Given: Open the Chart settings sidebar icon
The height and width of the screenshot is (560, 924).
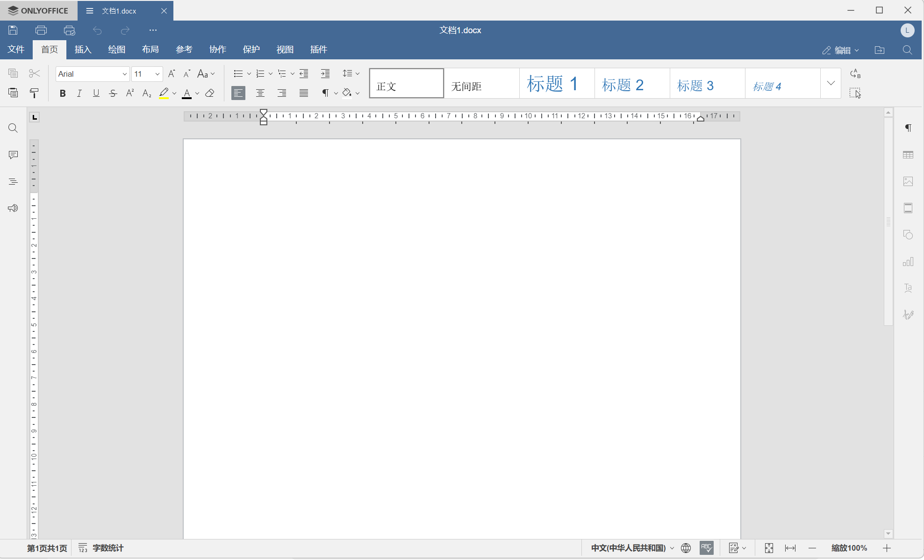Looking at the screenshot, I should coord(908,262).
